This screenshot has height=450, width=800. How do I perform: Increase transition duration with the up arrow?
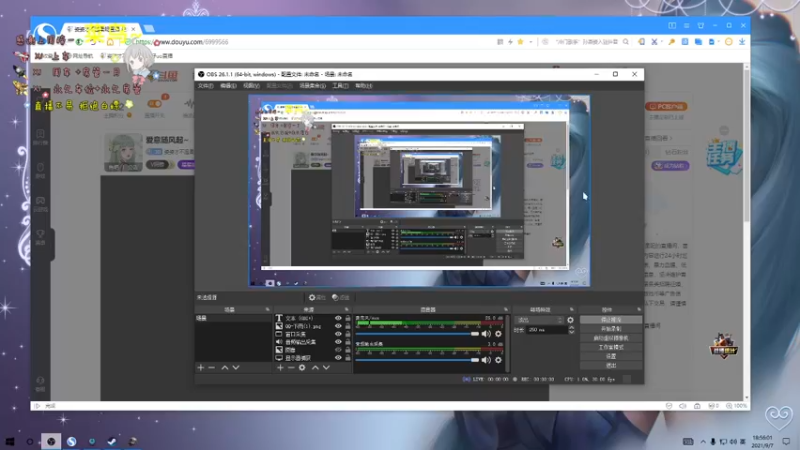pos(571,328)
